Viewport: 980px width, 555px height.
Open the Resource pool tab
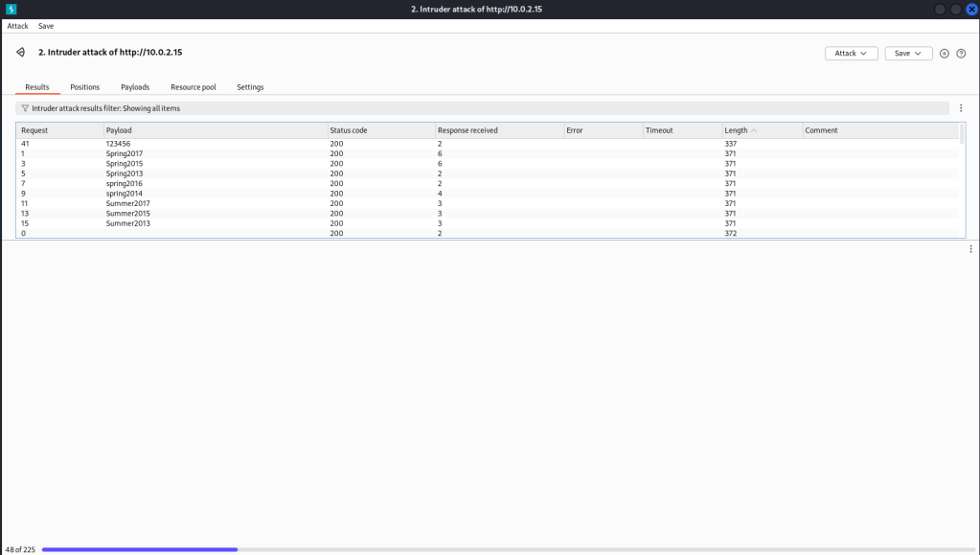tap(193, 87)
